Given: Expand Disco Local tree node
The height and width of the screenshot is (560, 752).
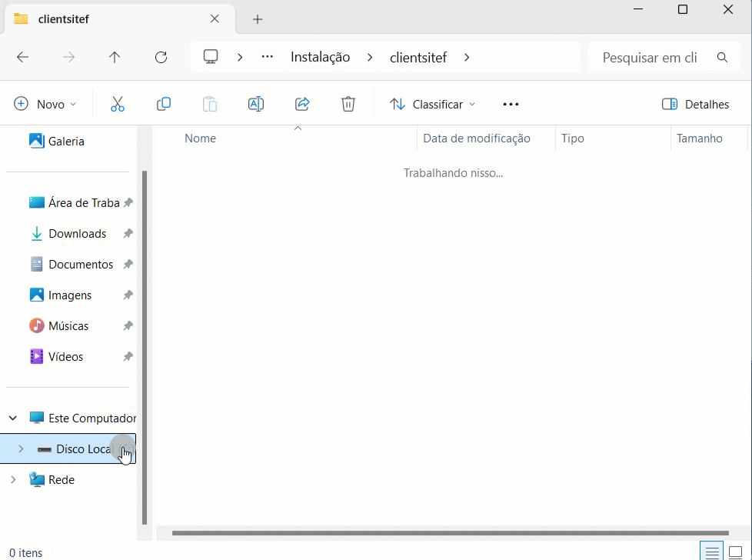Looking at the screenshot, I should 21,448.
